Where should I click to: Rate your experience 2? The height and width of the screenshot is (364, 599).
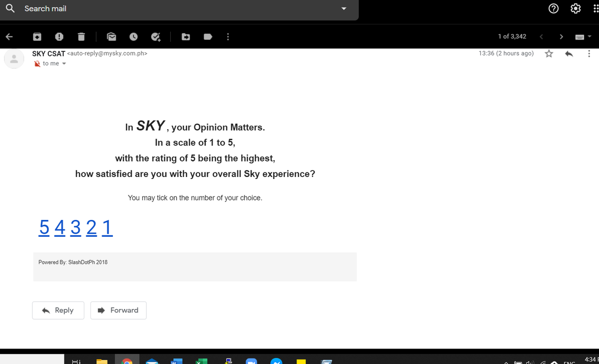[91, 227]
